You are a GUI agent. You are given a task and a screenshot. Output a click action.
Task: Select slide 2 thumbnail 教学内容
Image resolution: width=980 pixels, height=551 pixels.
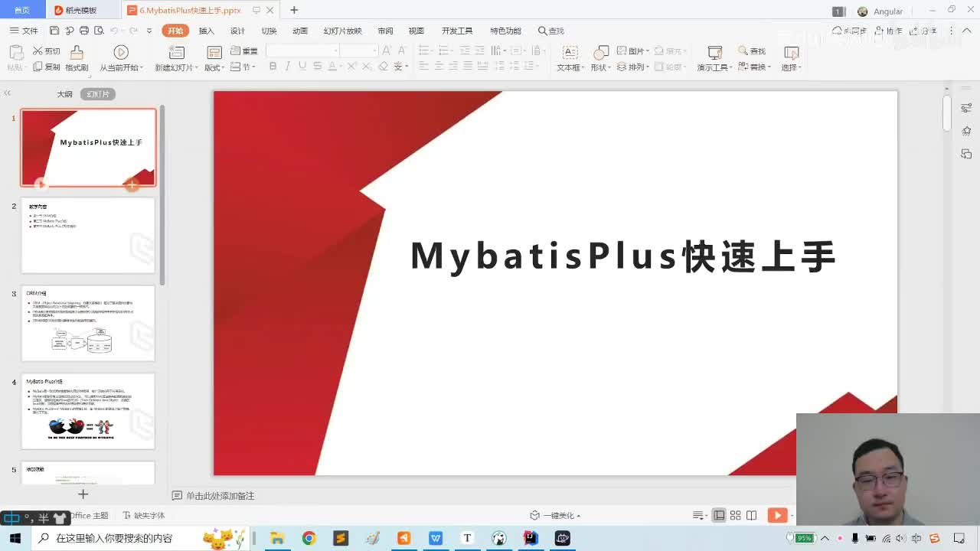pos(88,236)
